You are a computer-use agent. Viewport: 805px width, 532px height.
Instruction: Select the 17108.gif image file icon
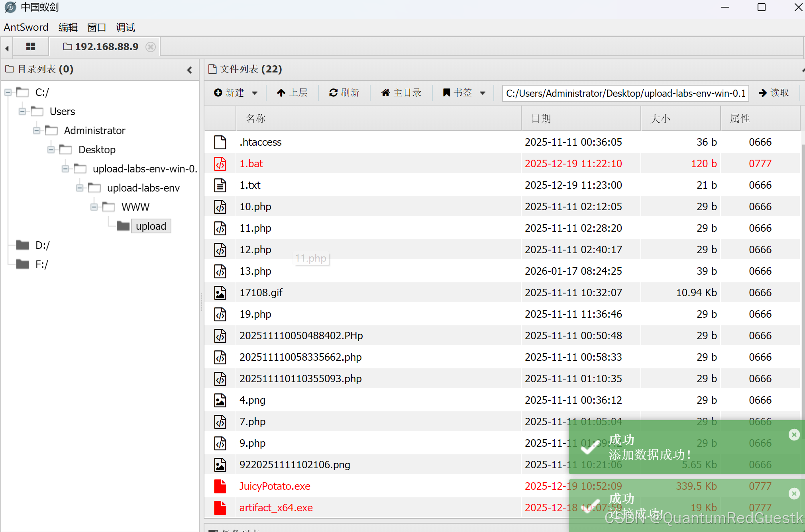point(220,293)
